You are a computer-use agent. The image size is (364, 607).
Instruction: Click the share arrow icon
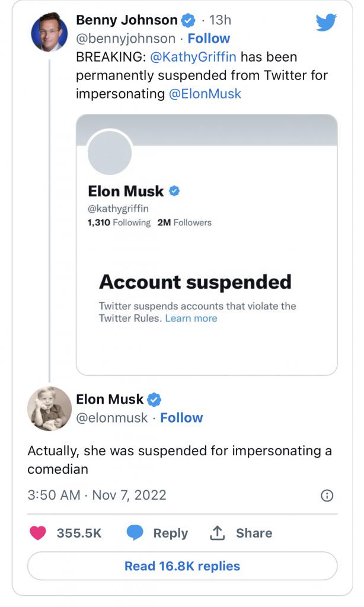[218, 533]
